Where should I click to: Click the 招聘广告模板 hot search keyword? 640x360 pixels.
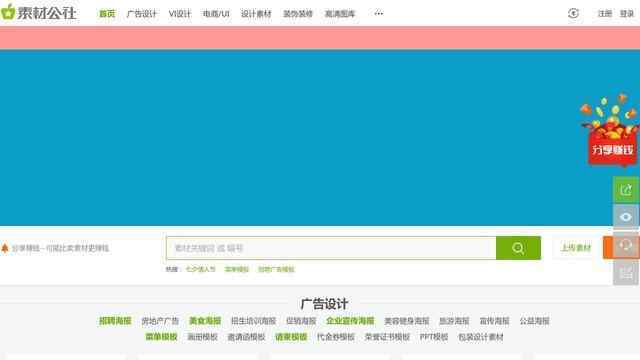[x=276, y=269]
